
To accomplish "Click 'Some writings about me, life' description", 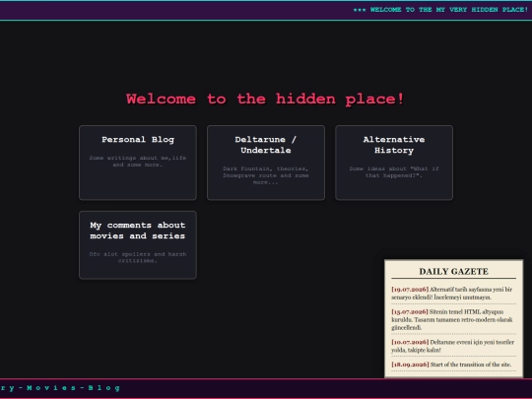I will coord(138,162).
